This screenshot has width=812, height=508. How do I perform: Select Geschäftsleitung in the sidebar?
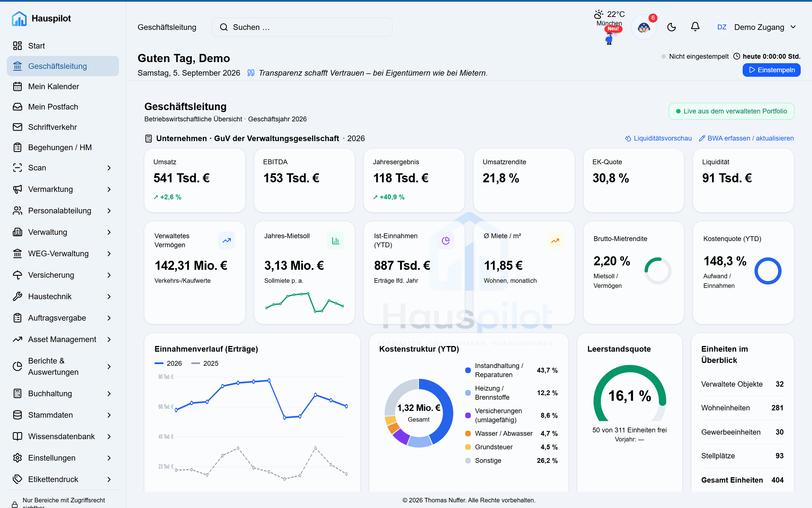(x=63, y=66)
